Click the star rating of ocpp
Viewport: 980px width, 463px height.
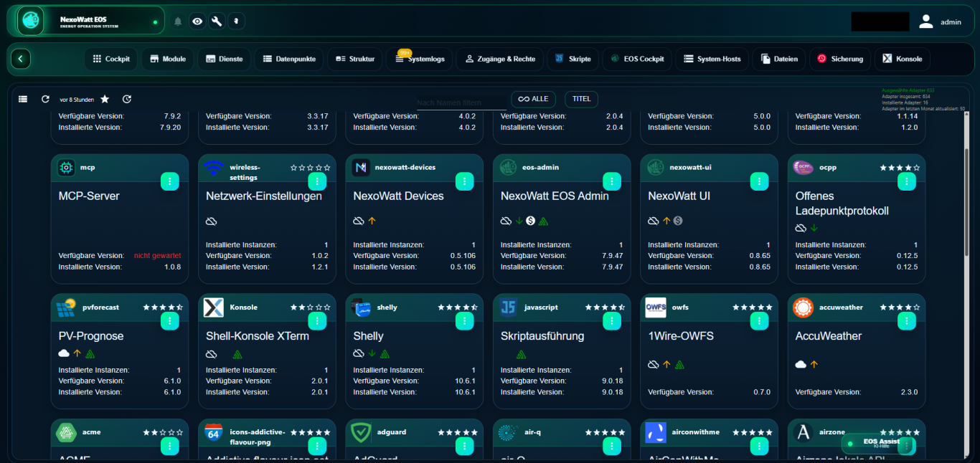tap(900, 168)
